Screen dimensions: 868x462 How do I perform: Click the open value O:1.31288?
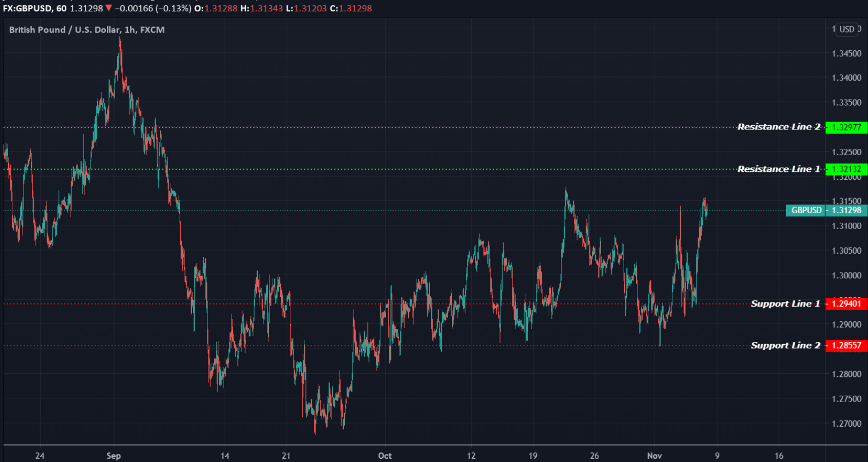tap(216, 9)
